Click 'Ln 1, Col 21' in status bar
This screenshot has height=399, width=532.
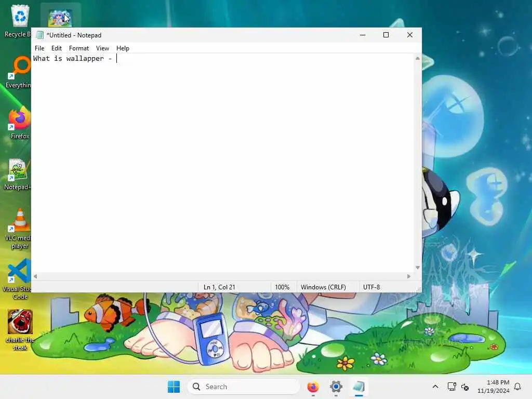pos(219,287)
